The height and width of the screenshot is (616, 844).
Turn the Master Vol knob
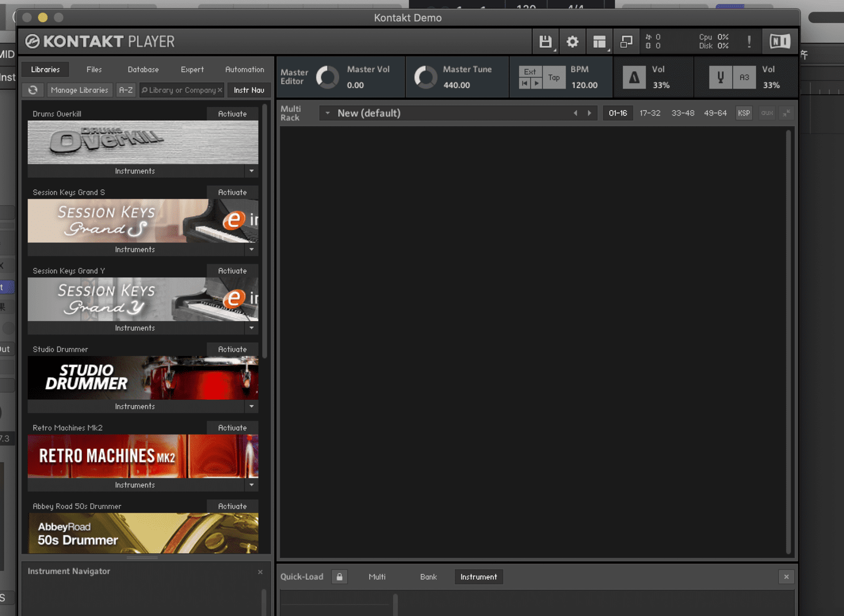328,78
